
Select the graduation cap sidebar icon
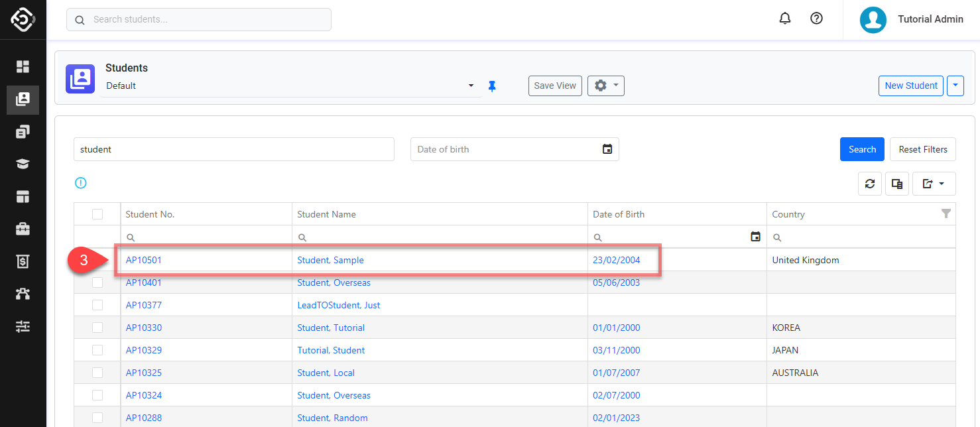tap(23, 164)
